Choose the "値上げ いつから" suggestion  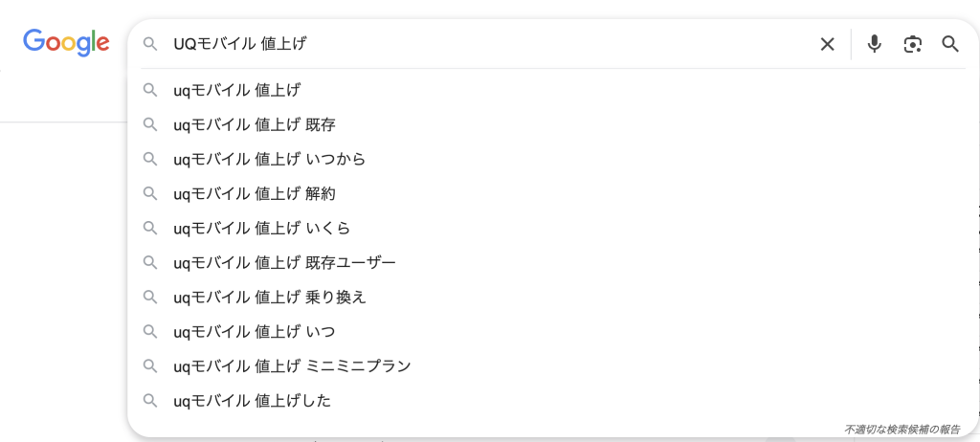[270, 159]
